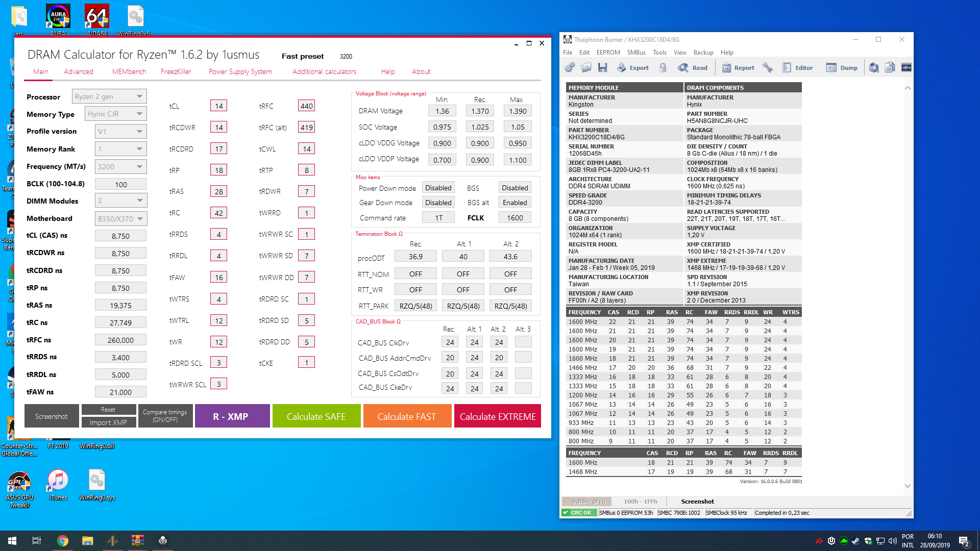
Task: Toggle Power Down mode Disabled value
Action: coord(438,188)
